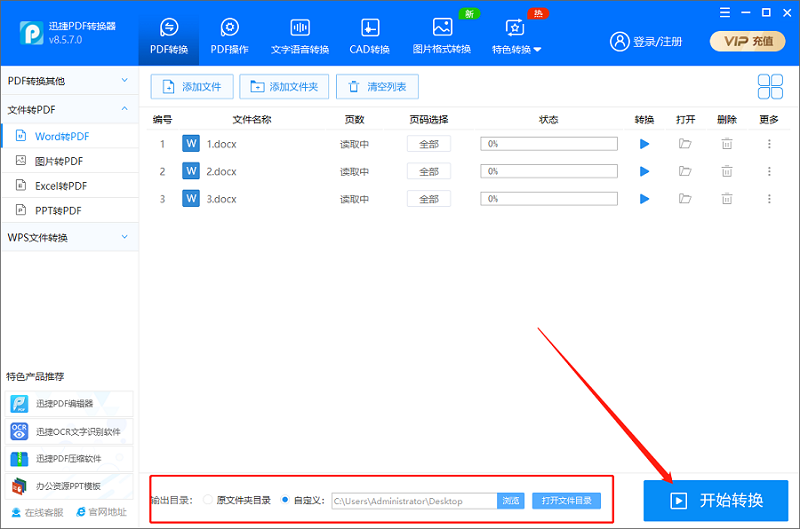This screenshot has height=529, width=800.
Task: Open the PDF转换 tab
Action: tap(169, 36)
